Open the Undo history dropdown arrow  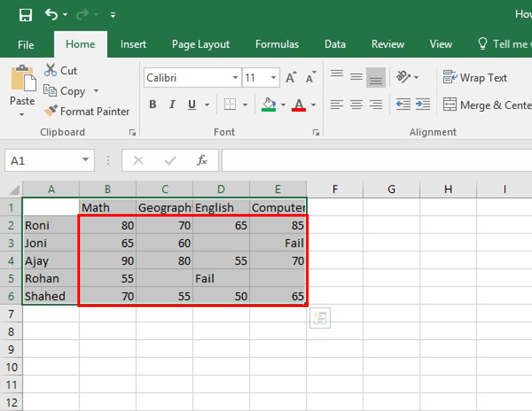pyautogui.click(x=65, y=15)
